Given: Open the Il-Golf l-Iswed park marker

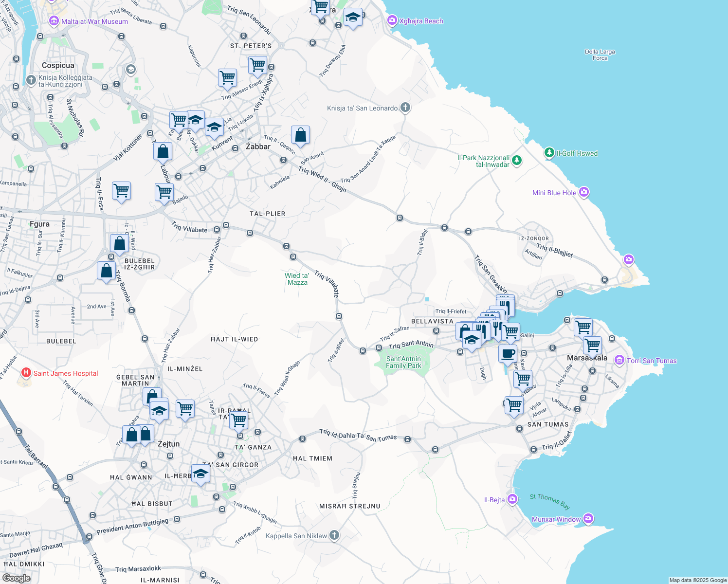Looking at the screenshot, I should point(549,153).
